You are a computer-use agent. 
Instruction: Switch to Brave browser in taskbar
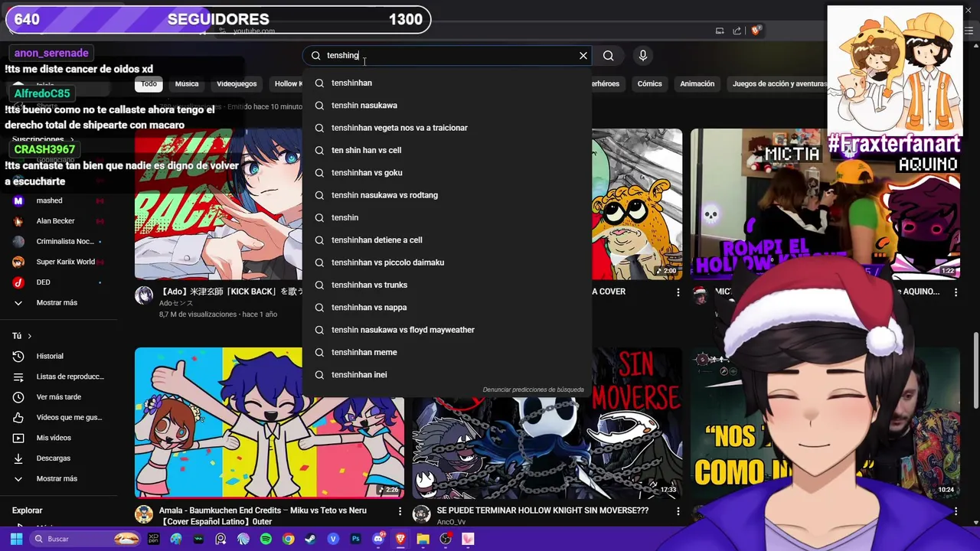click(x=400, y=539)
